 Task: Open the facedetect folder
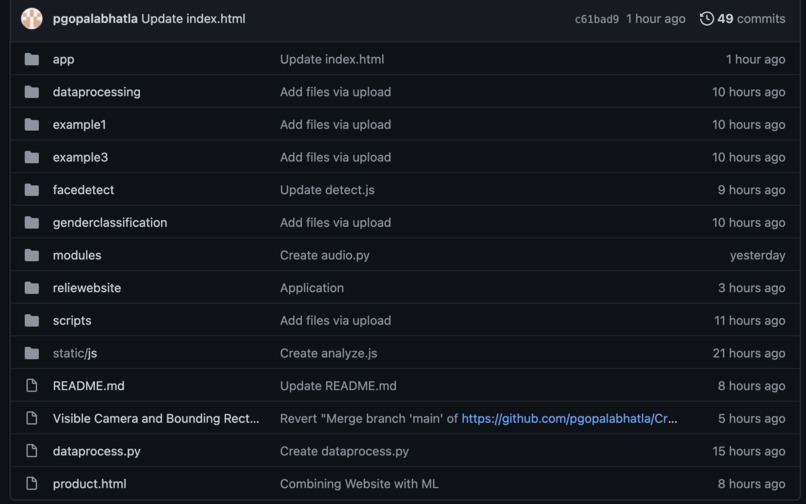[83, 190]
